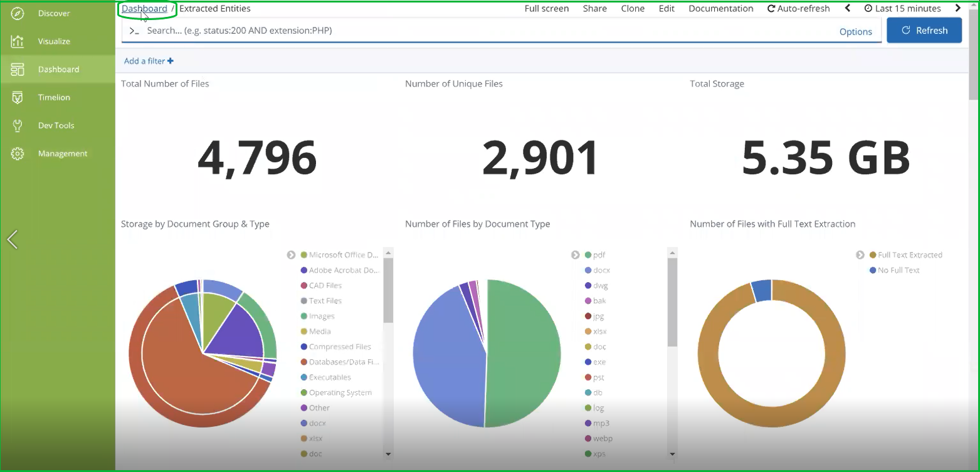
Task: Open Dev Tools wrench icon
Action: coord(18,125)
